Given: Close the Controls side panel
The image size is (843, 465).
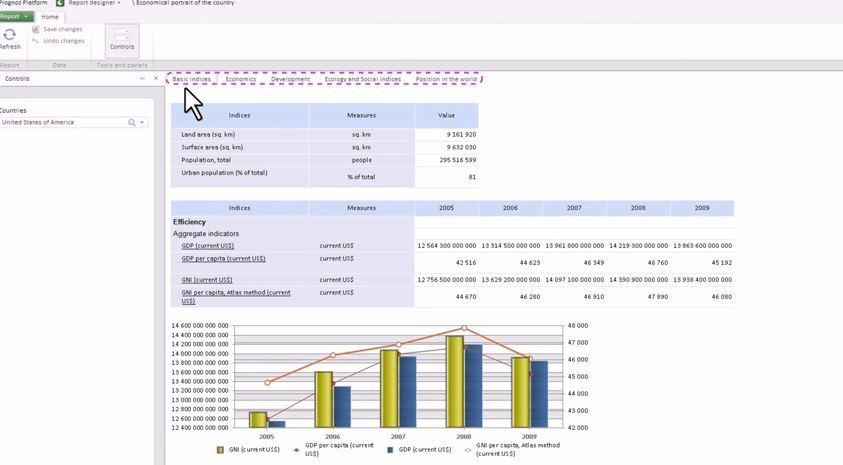Looking at the screenshot, I should point(156,78).
